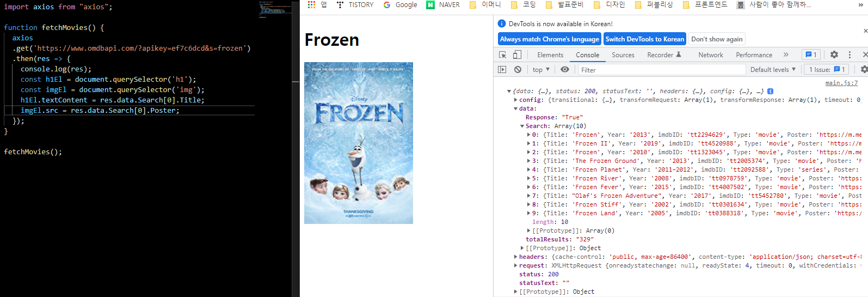Open the main.js:7 source link
The height and width of the screenshot is (297, 868).
841,83
